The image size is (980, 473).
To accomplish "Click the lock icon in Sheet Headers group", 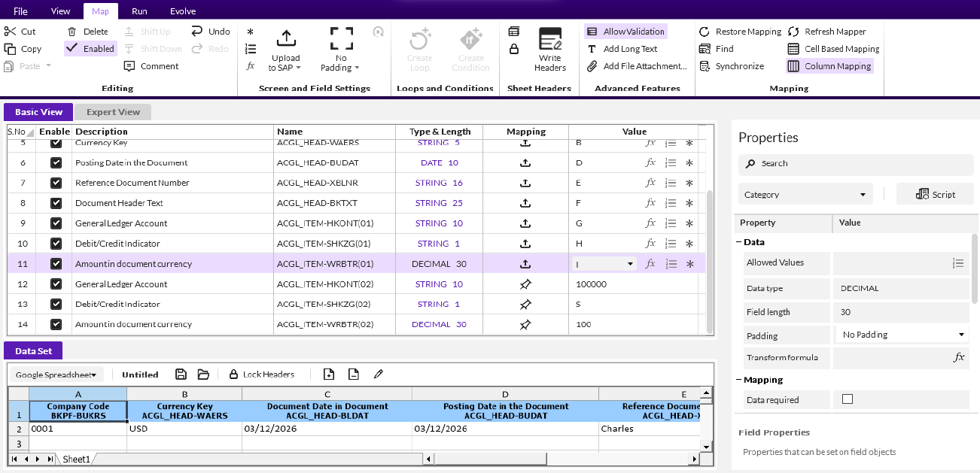I will coord(514,49).
